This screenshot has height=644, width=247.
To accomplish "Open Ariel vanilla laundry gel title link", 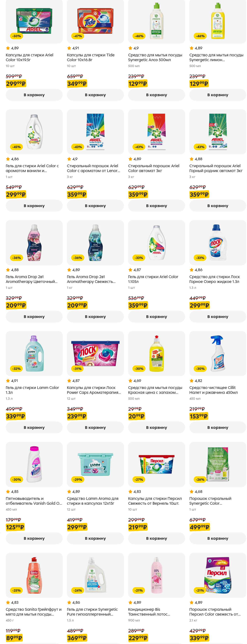I will 32,168.
